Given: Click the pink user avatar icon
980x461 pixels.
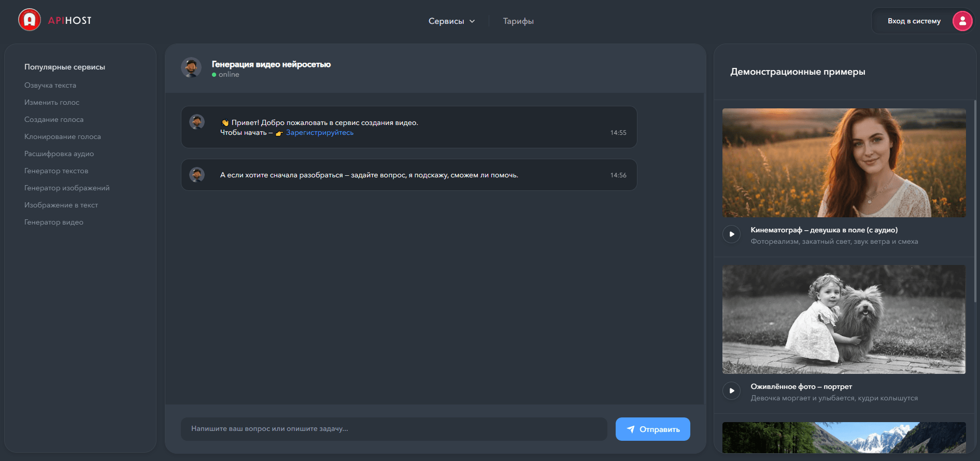Looking at the screenshot, I should coord(962,21).
